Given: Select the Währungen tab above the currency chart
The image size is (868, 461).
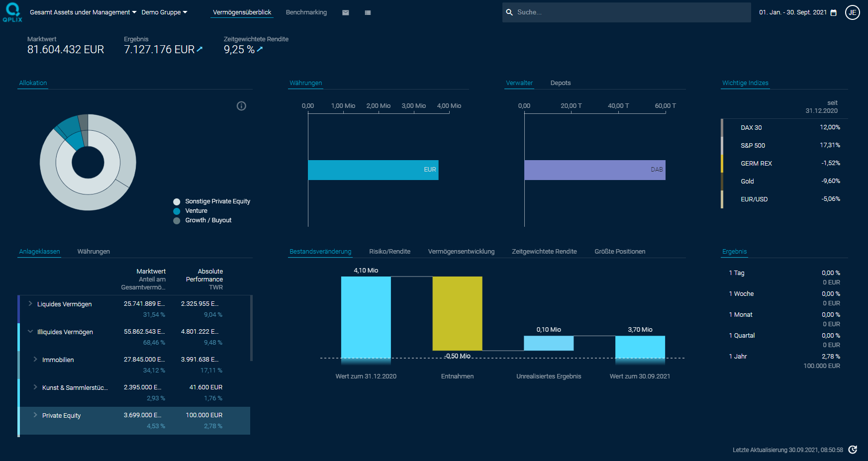Looking at the screenshot, I should click(x=306, y=83).
